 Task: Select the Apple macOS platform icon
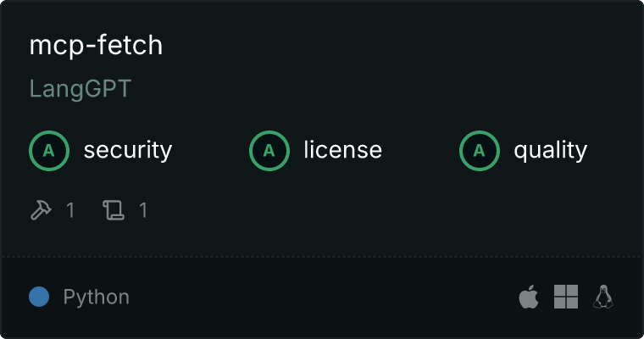point(529,297)
